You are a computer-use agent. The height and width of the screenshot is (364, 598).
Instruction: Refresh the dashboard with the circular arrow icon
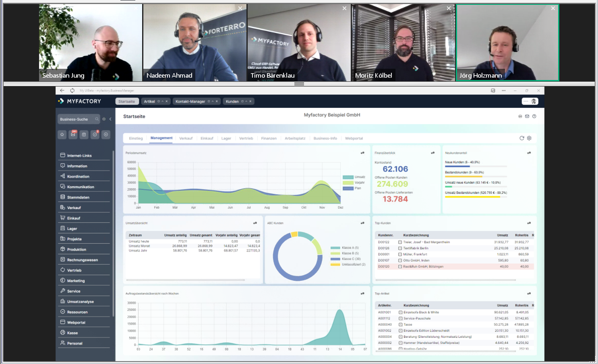522,138
